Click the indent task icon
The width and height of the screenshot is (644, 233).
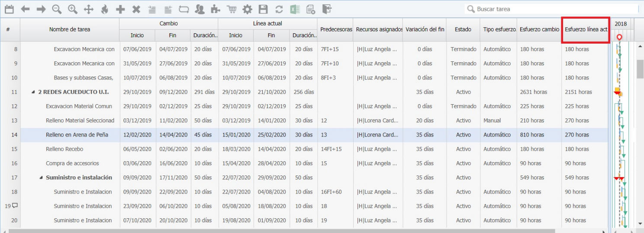coord(152,9)
